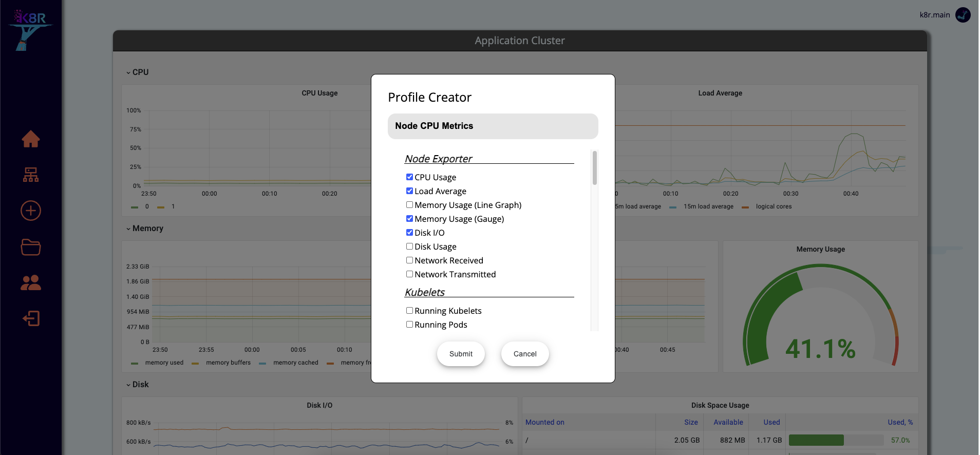The width and height of the screenshot is (980, 455).
Task: Uncheck Memory Usage (Gauge) checkbox
Action: pos(409,218)
